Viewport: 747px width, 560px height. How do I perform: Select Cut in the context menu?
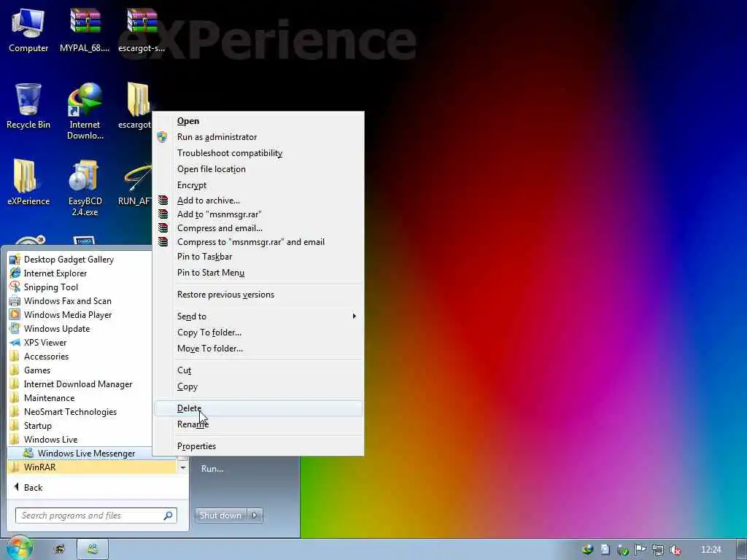coord(259,370)
